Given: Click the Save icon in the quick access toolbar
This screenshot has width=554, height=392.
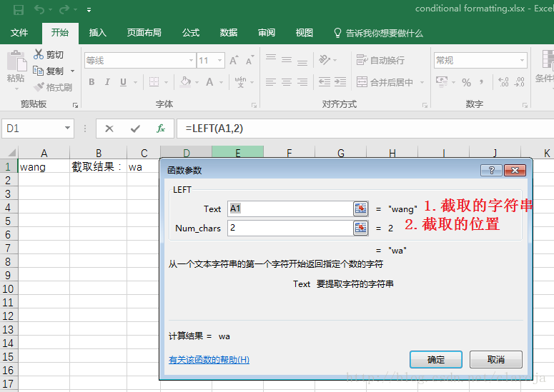Looking at the screenshot, I should click(x=19, y=9).
